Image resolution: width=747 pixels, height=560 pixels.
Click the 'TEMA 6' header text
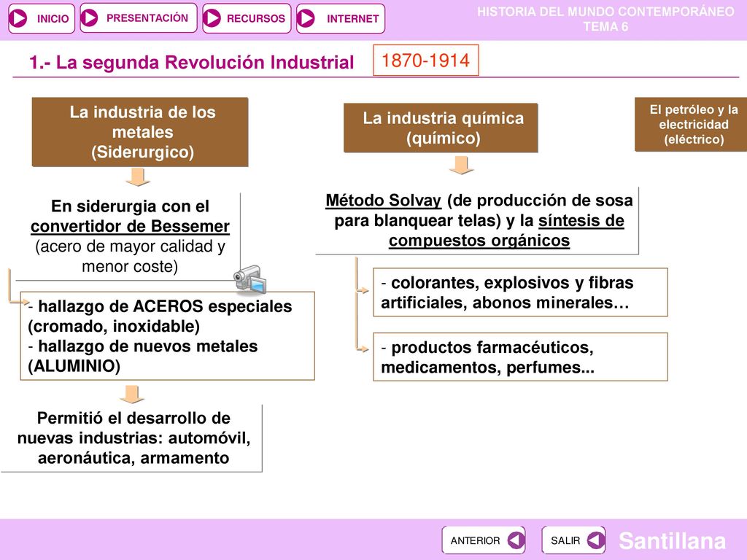[605, 27]
